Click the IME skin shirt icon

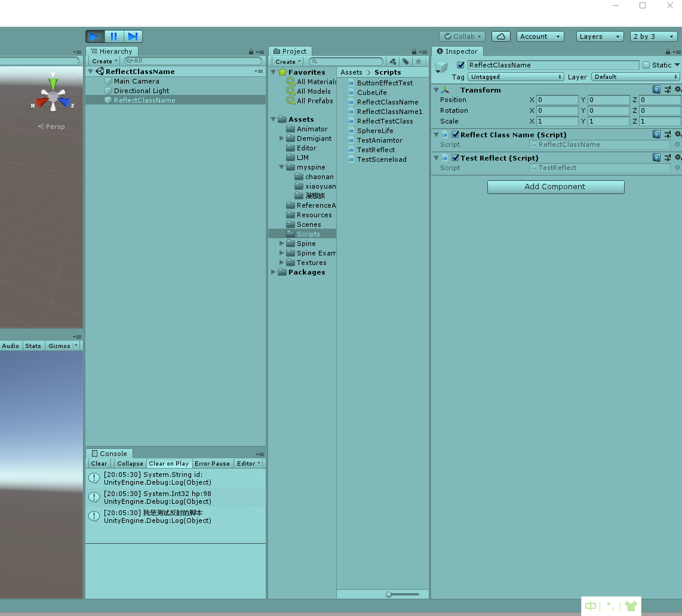pos(631,606)
